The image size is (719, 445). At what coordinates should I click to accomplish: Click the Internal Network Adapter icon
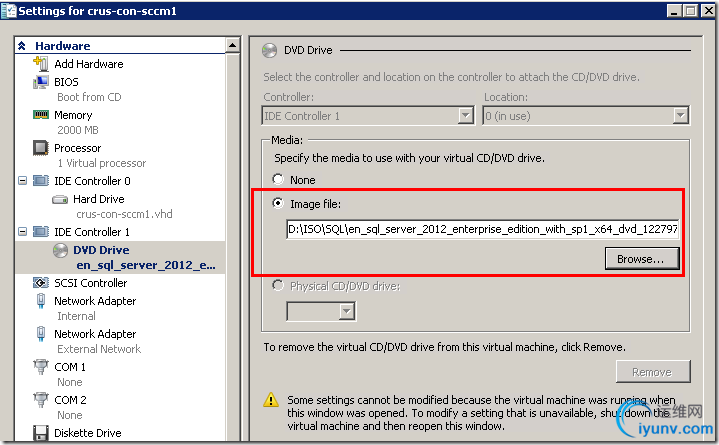41,301
